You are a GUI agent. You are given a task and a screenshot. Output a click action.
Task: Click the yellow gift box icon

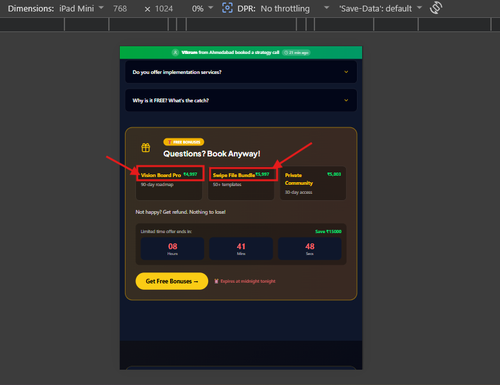[146, 147]
